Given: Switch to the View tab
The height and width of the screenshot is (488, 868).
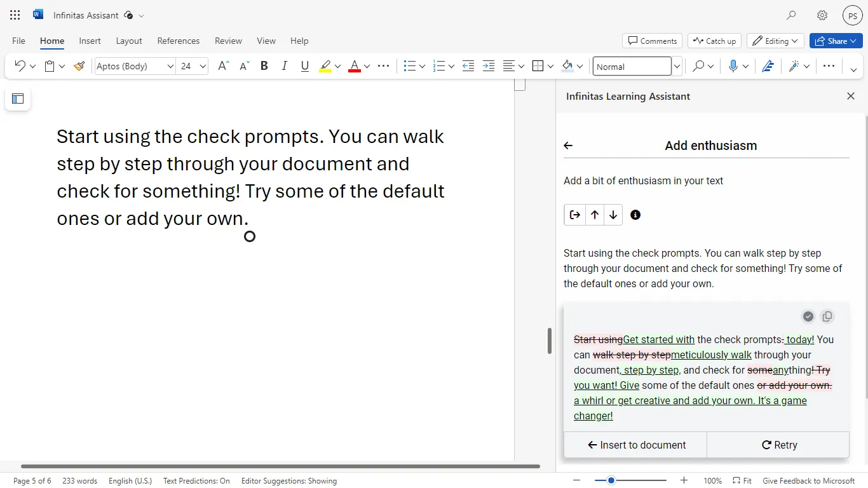Looking at the screenshot, I should 266,41.
